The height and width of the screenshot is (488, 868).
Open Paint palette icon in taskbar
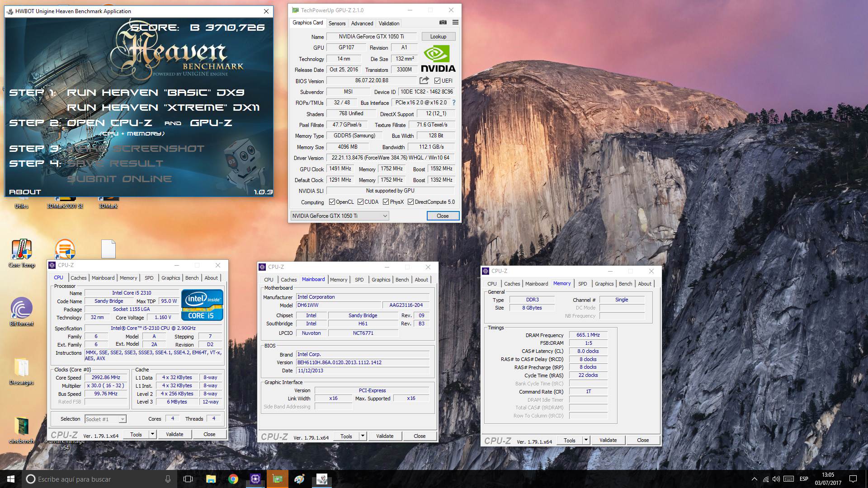tap(300, 479)
